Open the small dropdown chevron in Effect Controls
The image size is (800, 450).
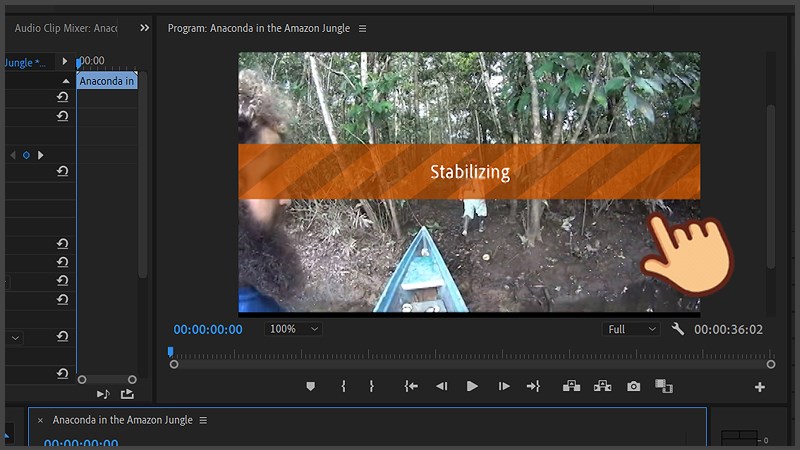pyautogui.click(x=15, y=338)
